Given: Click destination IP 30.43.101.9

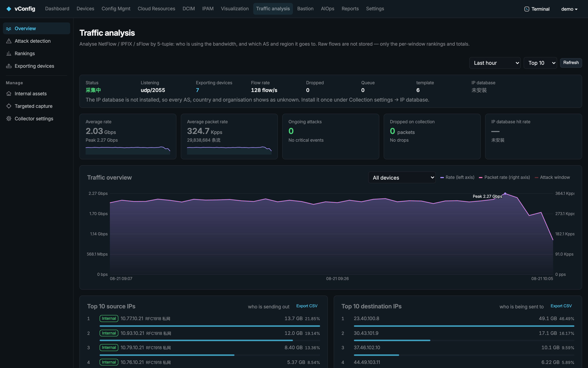Looking at the screenshot, I should click(366, 333).
